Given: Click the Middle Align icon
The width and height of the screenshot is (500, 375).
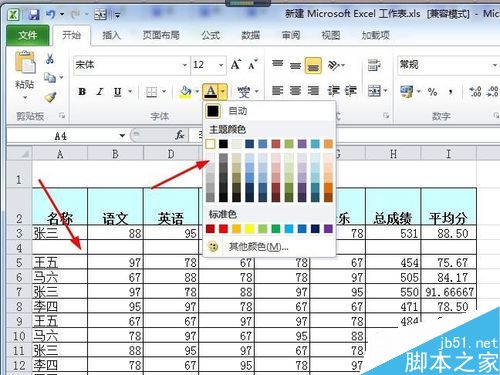Looking at the screenshot, I should point(295,65).
